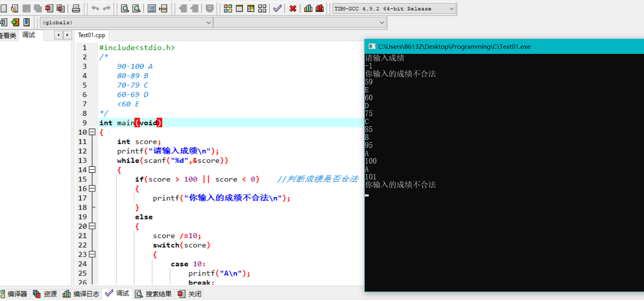Collapse the switch-block fold at line 23
Viewport: 644px width, 301px height.
tap(92, 254)
